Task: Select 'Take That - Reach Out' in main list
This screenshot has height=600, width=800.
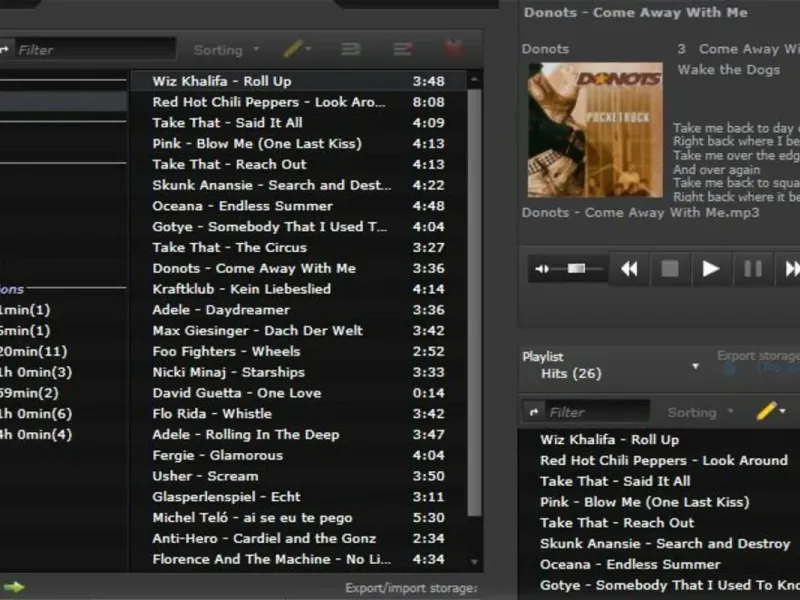Action: click(x=298, y=164)
